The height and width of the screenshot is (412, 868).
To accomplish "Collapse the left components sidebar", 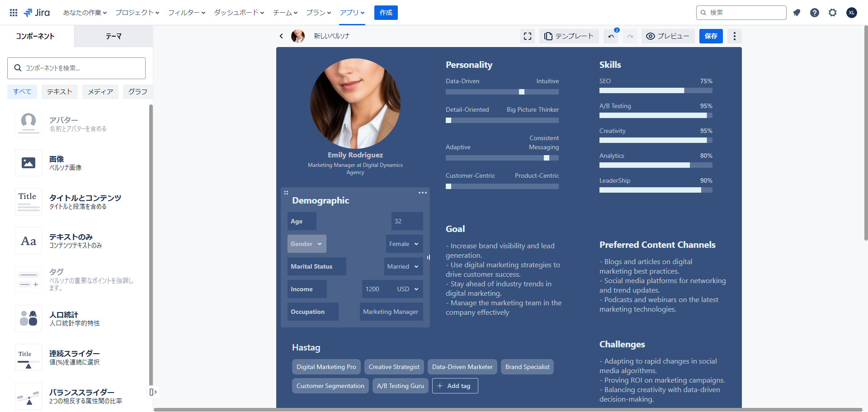I will click(153, 392).
